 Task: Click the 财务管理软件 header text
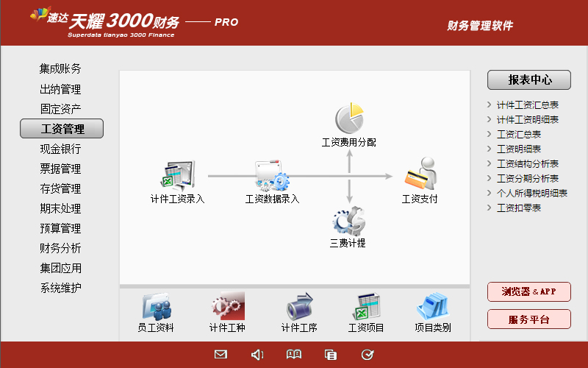pyautogui.click(x=480, y=26)
